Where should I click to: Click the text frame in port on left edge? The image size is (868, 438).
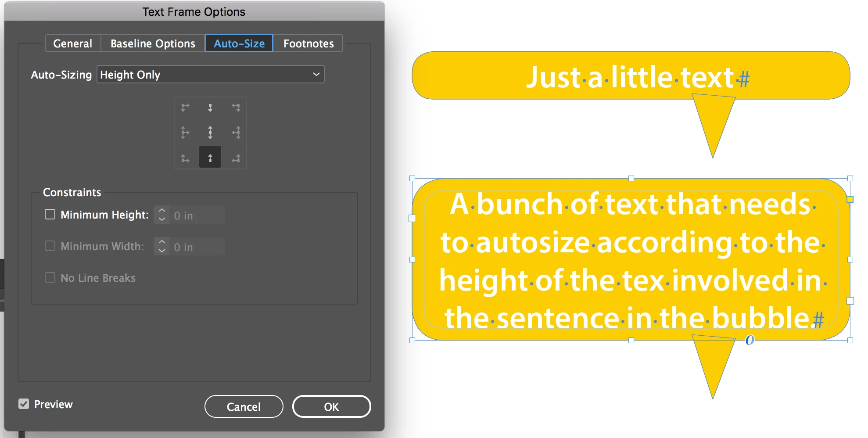412,218
